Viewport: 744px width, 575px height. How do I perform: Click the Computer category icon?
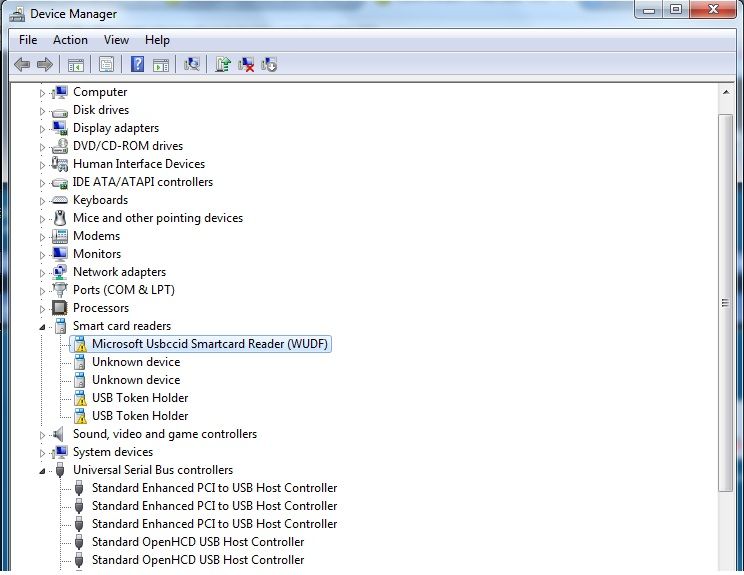tap(60, 92)
